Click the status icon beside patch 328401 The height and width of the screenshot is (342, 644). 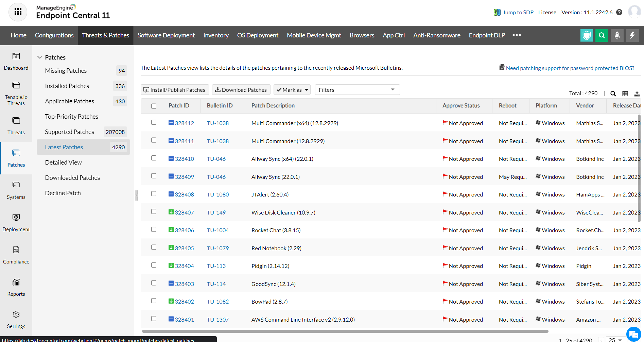coord(171,319)
